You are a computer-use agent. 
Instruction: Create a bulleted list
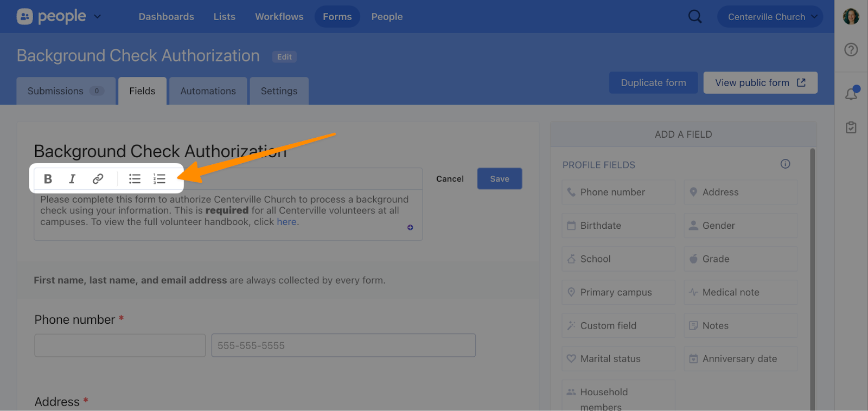point(135,179)
